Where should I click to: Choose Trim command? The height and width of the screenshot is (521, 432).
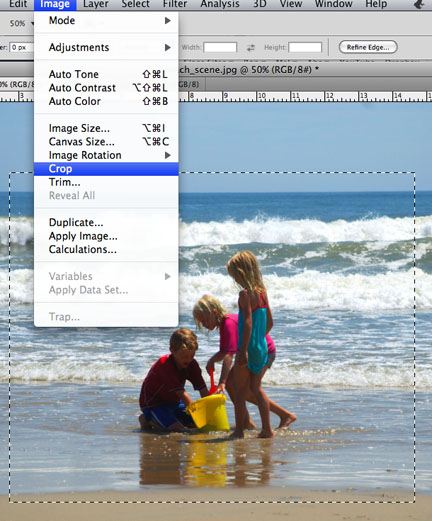coord(106,182)
